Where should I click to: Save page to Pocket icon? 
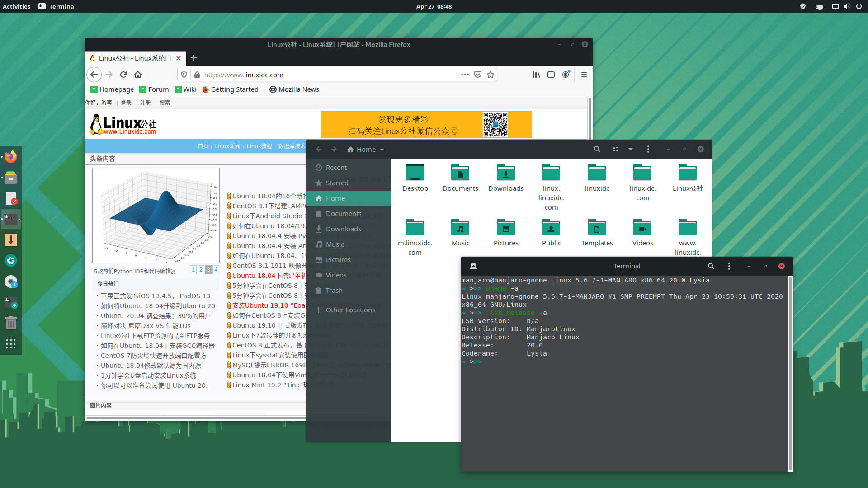click(x=478, y=75)
